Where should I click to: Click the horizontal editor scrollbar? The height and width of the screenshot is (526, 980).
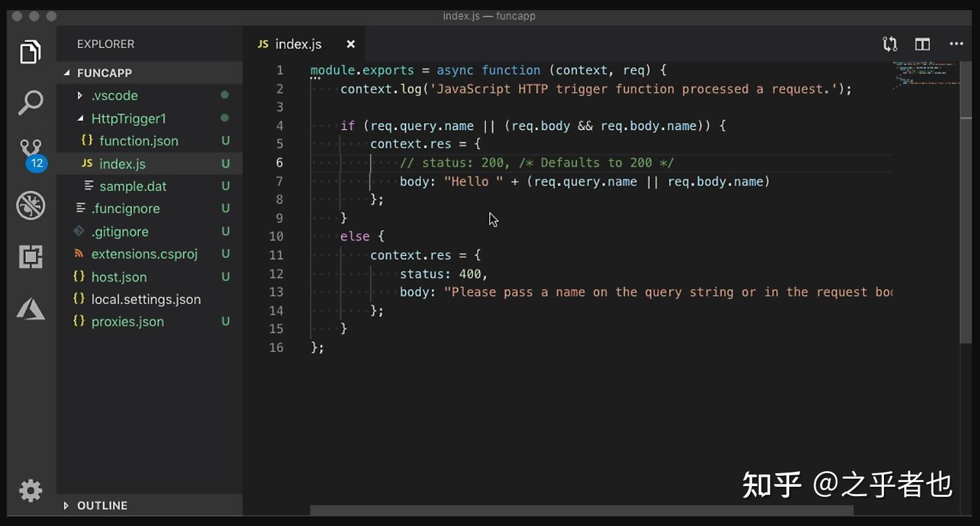coord(582,510)
